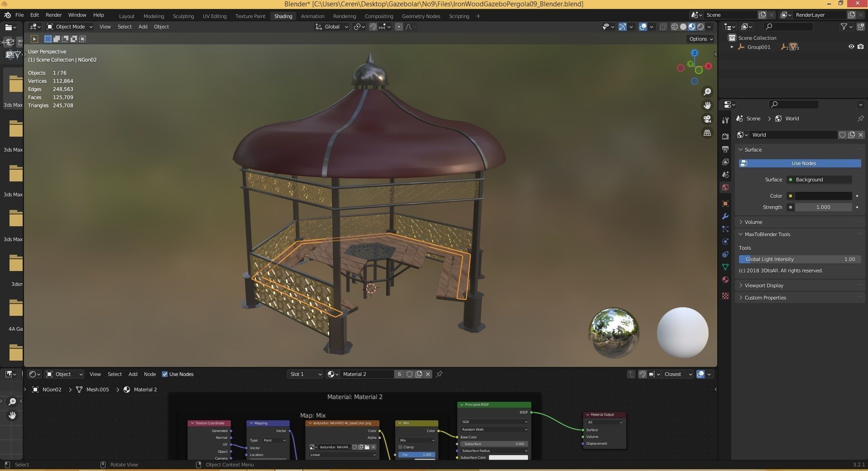The width and height of the screenshot is (868, 471).
Task: Toggle camera view icon in viewport
Action: (707, 119)
